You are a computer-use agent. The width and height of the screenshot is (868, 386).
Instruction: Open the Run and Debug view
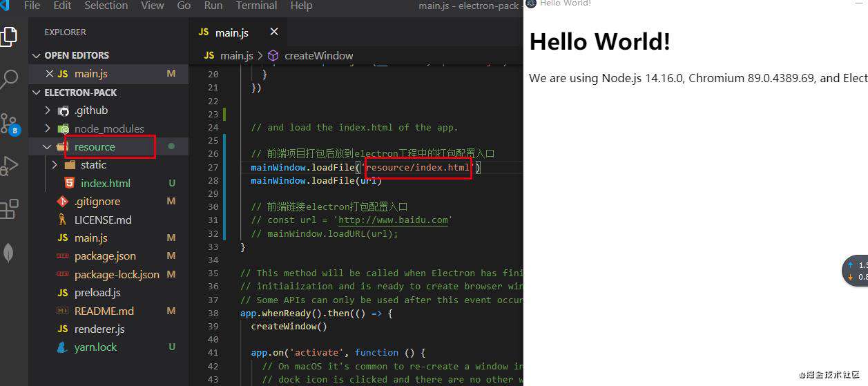(8, 166)
